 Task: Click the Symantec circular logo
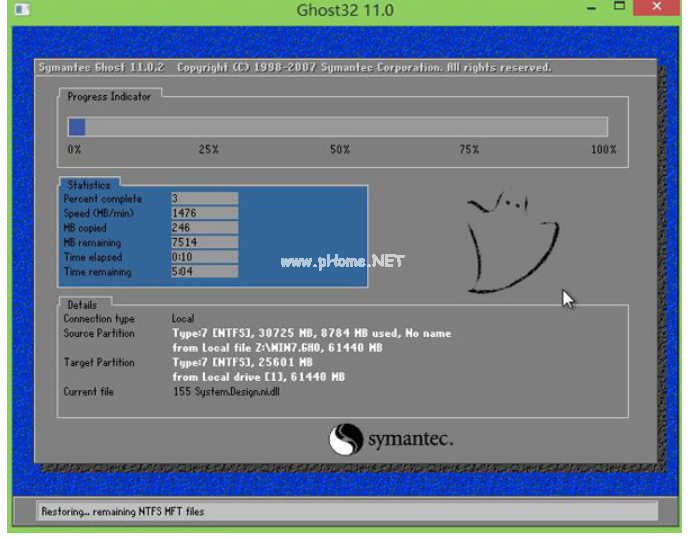tap(346, 439)
